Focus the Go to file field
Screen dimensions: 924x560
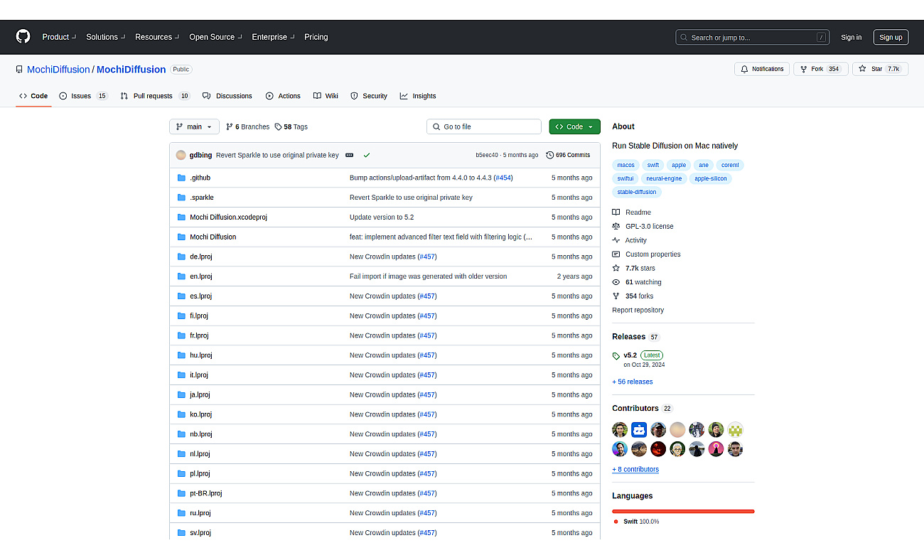(x=484, y=126)
